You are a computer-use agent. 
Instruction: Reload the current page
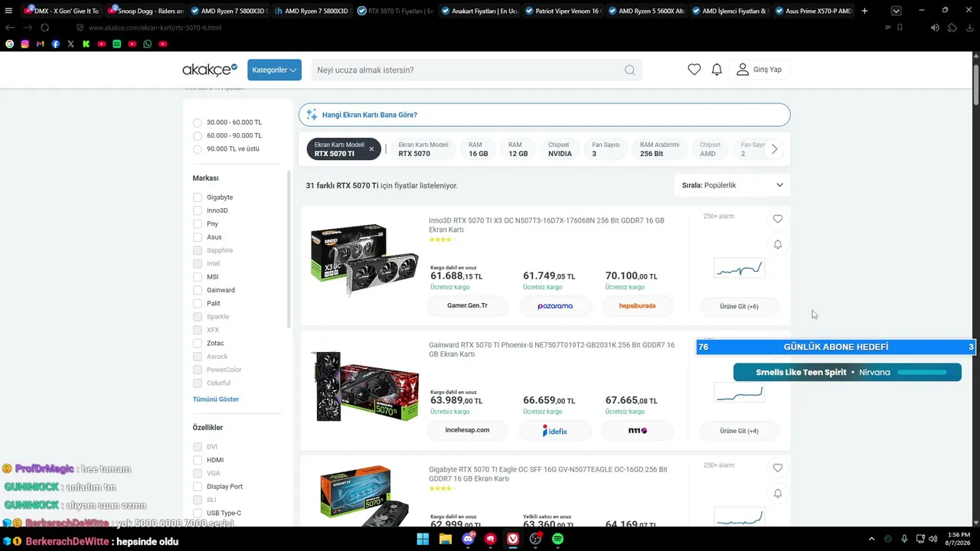pos(44,28)
